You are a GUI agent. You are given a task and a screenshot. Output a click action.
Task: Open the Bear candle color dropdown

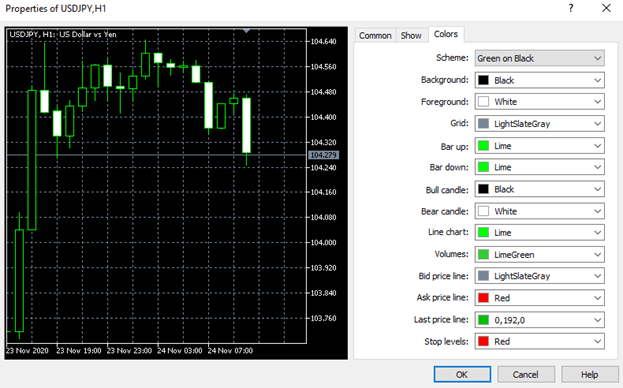tap(540, 211)
